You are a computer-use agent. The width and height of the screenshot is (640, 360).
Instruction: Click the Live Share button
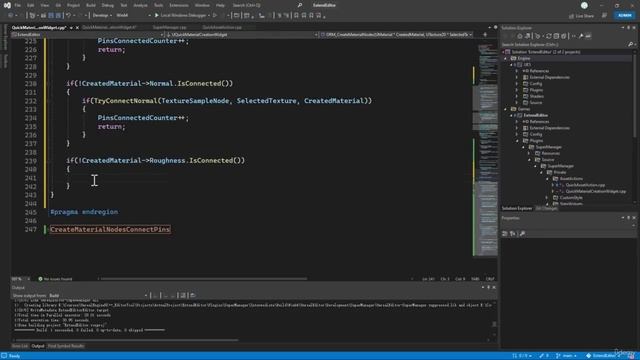(581, 16)
